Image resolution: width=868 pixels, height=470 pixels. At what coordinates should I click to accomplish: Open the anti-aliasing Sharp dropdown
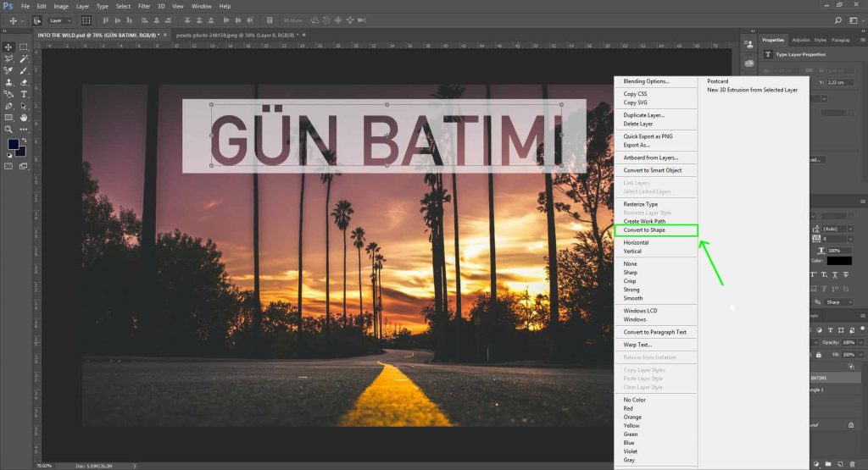pyautogui.click(x=837, y=301)
